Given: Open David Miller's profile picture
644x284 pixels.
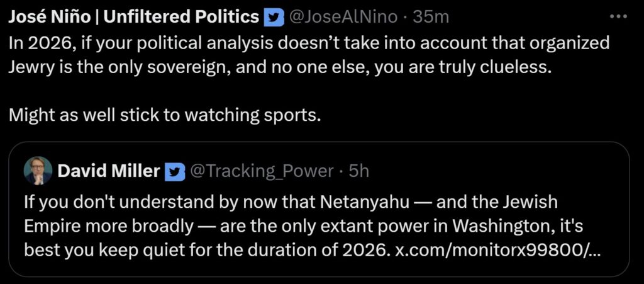Looking at the screenshot, I should pos(38,171).
